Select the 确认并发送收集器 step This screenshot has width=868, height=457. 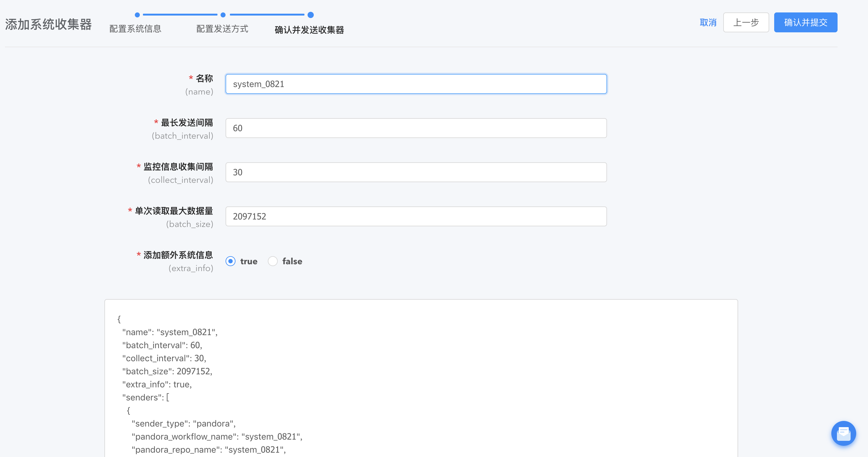[x=309, y=30]
